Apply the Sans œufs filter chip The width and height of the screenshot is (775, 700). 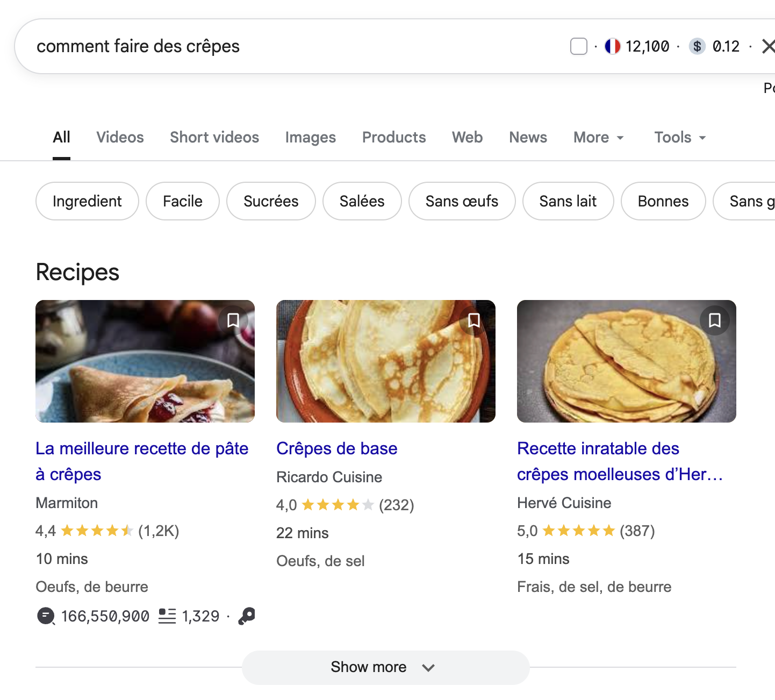pos(462,201)
